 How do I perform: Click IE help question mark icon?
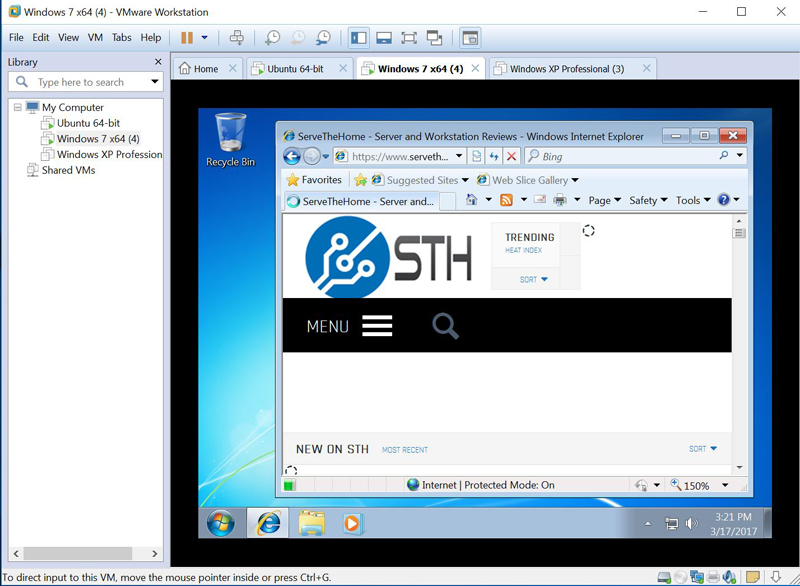(723, 200)
